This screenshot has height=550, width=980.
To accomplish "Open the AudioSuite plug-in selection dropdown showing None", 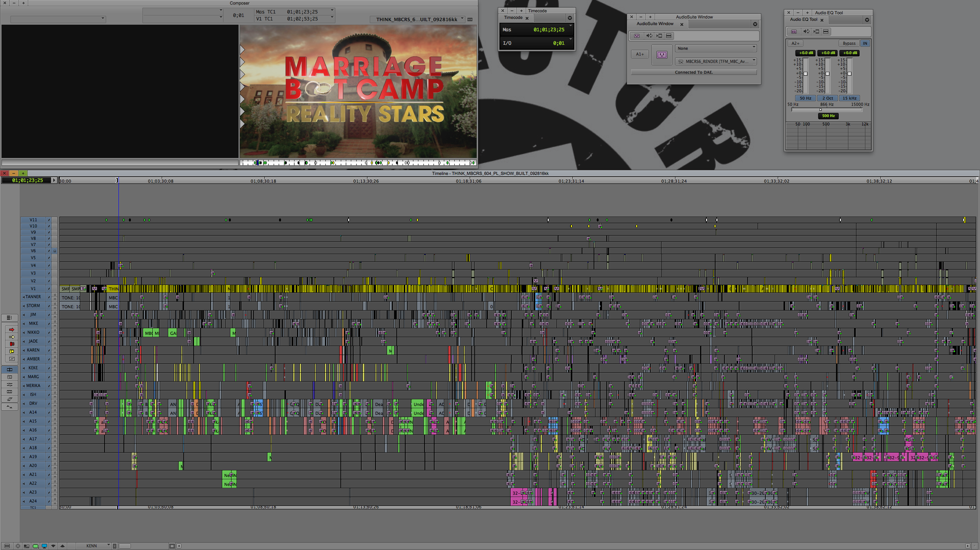I will coord(716,48).
